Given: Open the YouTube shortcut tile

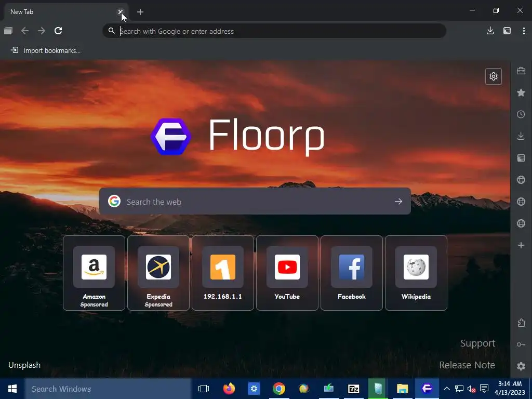Looking at the screenshot, I should pyautogui.click(x=287, y=273).
